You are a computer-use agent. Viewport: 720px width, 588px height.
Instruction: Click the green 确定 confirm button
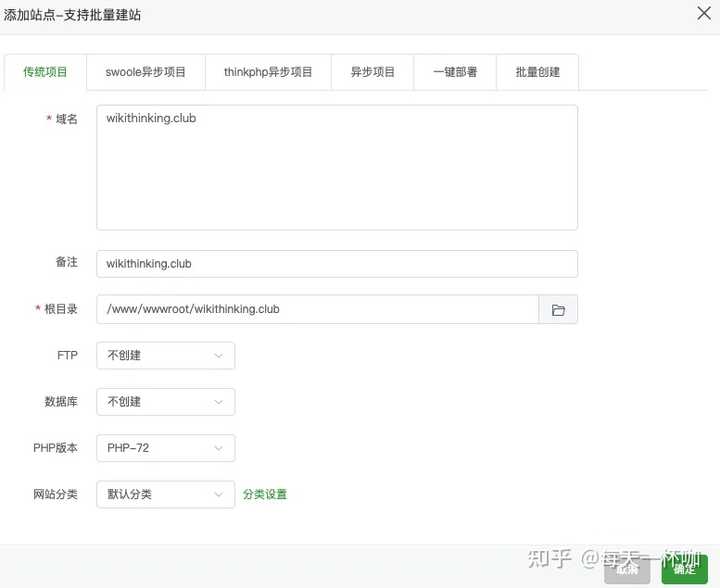685,570
